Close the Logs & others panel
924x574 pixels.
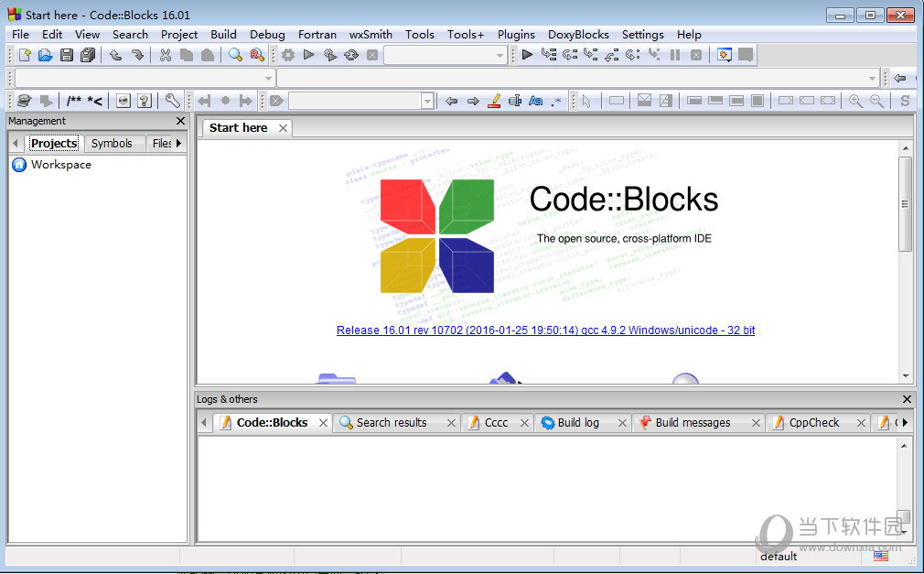pos(907,399)
